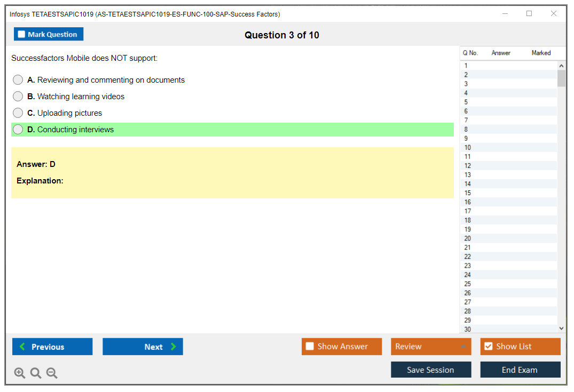Screen dimensions: 574x392
Task: Pick option C Uploading pictures
Action: [x=18, y=113]
